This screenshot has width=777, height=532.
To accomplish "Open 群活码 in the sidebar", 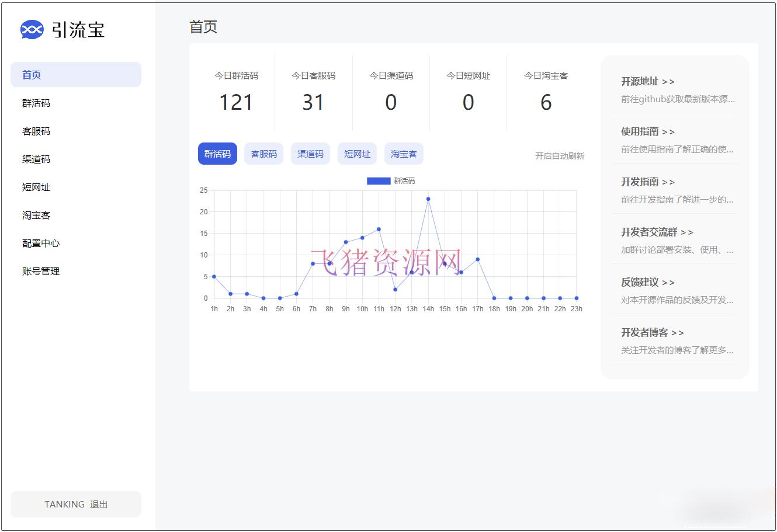I will (x=36, y=103).
